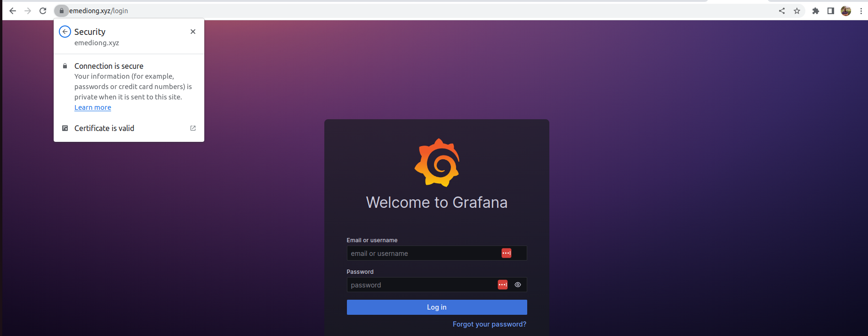868x336 pixels.
Task: Open the Learn more link
Action: [93, 107]
